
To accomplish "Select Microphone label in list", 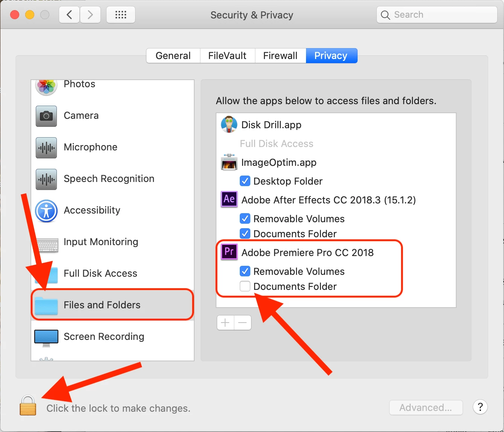I will click(x=91, y=147).
